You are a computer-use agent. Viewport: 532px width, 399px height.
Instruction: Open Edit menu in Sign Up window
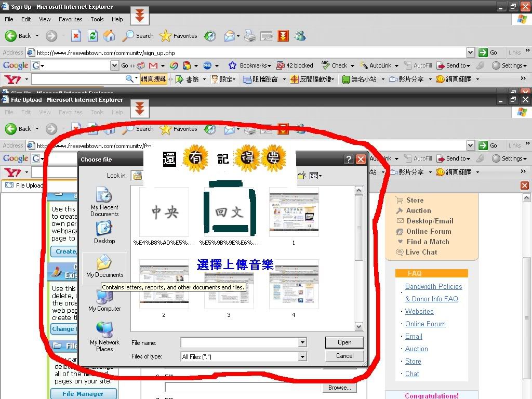coord(26,19)
